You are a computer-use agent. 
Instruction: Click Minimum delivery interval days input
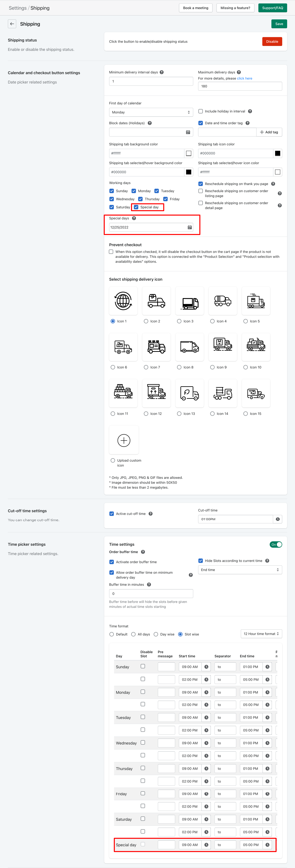151,81
